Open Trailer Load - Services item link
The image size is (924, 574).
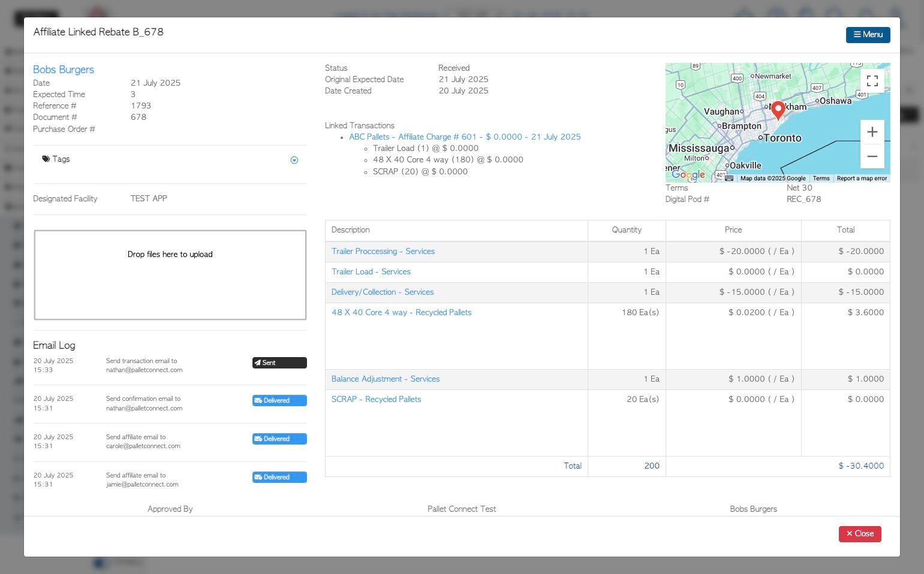point(371,271)
